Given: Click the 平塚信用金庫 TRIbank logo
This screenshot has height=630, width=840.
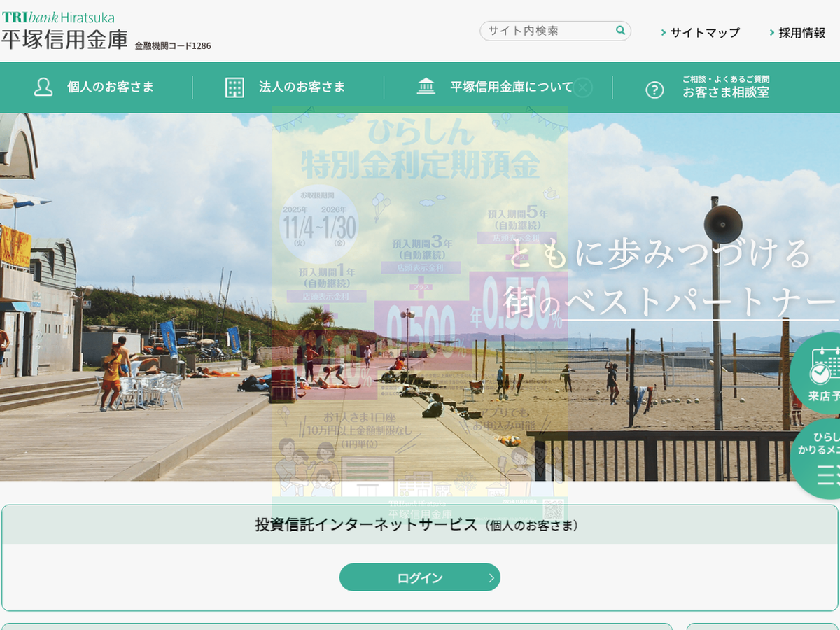Looking at the screenshot, I should tap(64, 32).
